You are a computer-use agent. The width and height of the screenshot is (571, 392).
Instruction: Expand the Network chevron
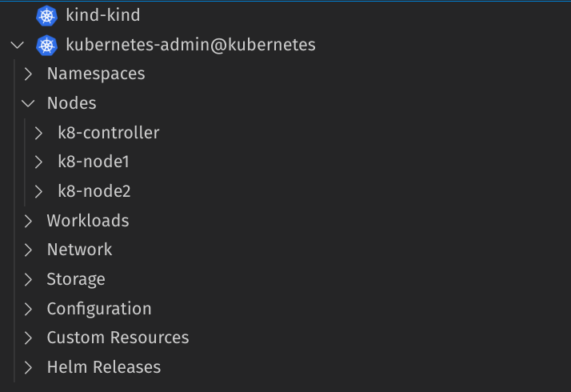pos(29,250)
